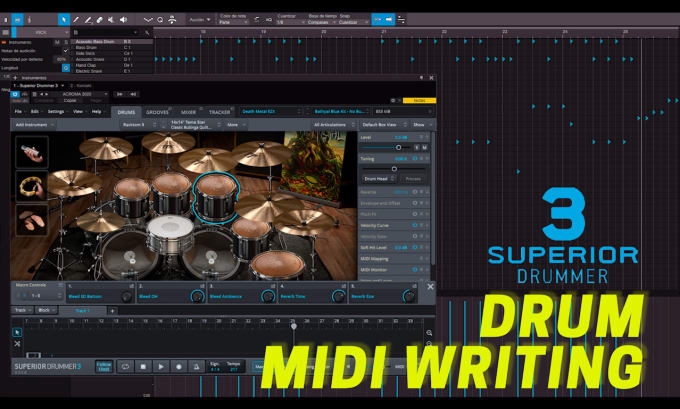Open the Edit menu in Superior Drummer
The height and width of the screenshot is (409, 680).
tap(35, 111)
